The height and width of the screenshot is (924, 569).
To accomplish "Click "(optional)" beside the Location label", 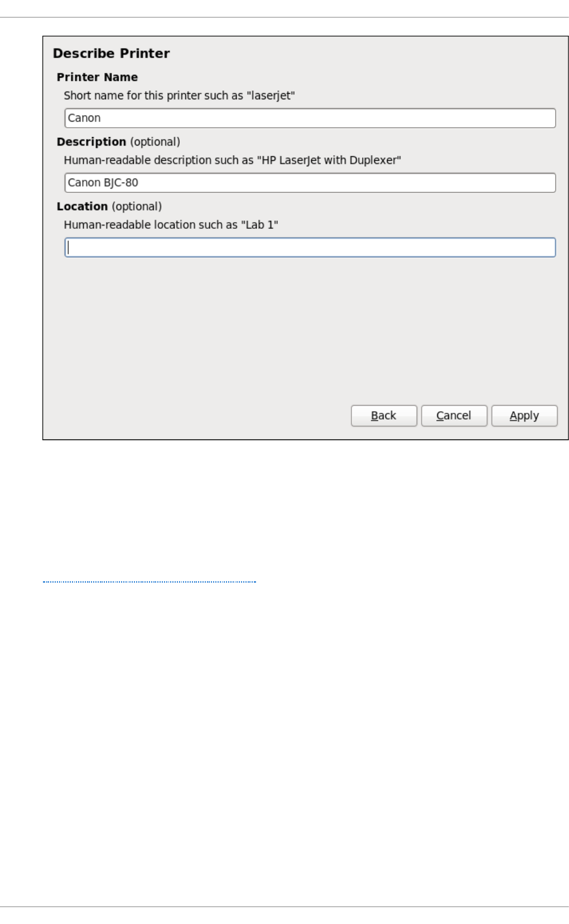I will (137, 207).
